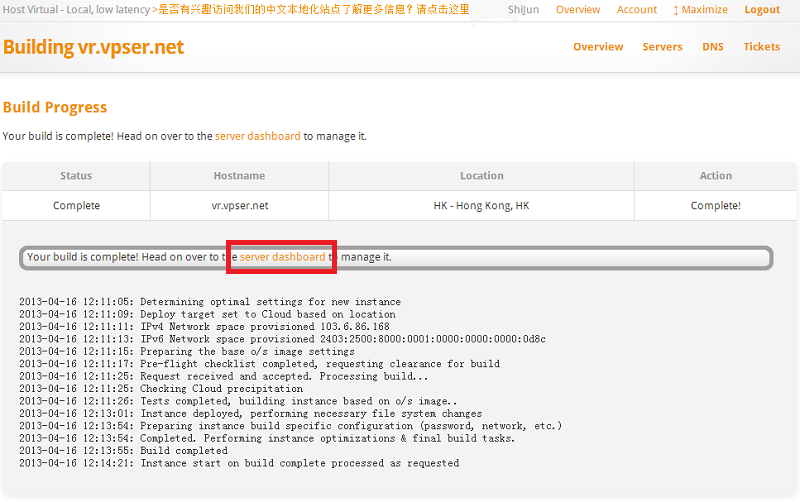Image resolution: width=800 pixels, height=502 pixels.
Task: Go to Overview in the top bar
Action: coord(578,10)
